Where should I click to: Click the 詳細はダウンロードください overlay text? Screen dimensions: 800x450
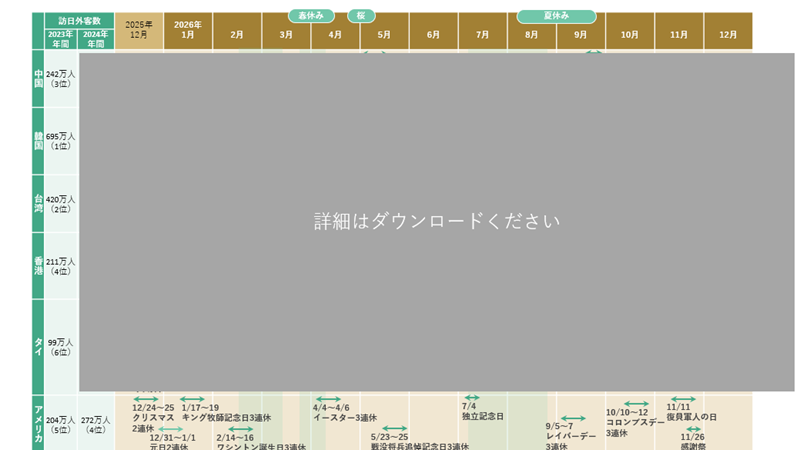click(x=436, y=221)
